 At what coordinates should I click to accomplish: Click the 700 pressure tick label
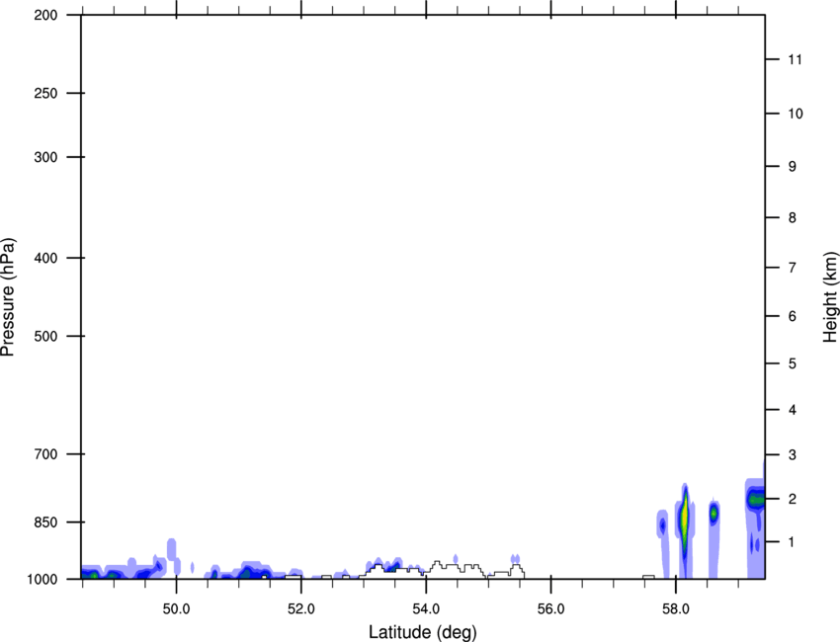45,454
